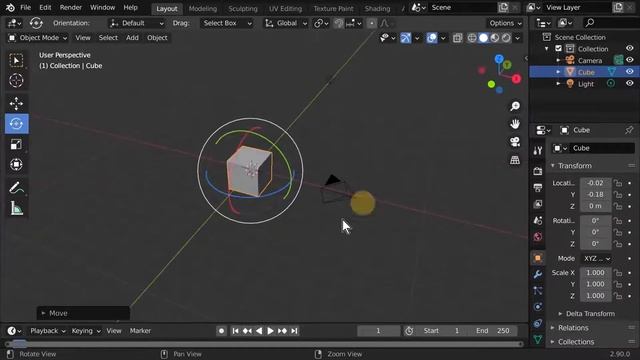This screenshot has height=360, width=640.
Task: Hide the Light object
Action: 630,83
